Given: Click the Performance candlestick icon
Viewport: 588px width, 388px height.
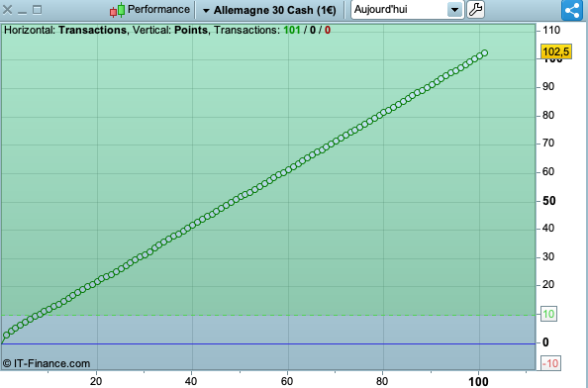Looking at the screenshot, I should coord(117,10).
